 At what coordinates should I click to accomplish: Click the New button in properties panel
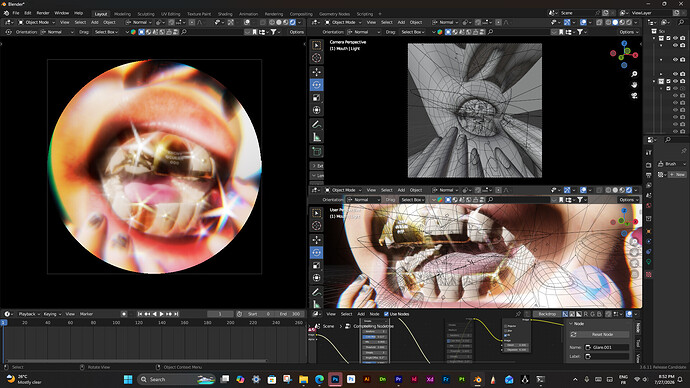click(x=677, y=175)
